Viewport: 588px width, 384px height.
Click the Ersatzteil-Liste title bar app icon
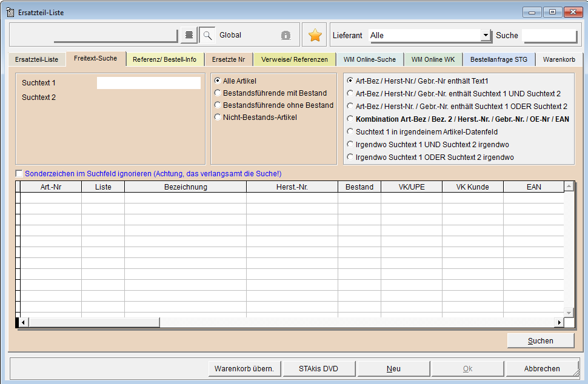(x=10, y=12)
